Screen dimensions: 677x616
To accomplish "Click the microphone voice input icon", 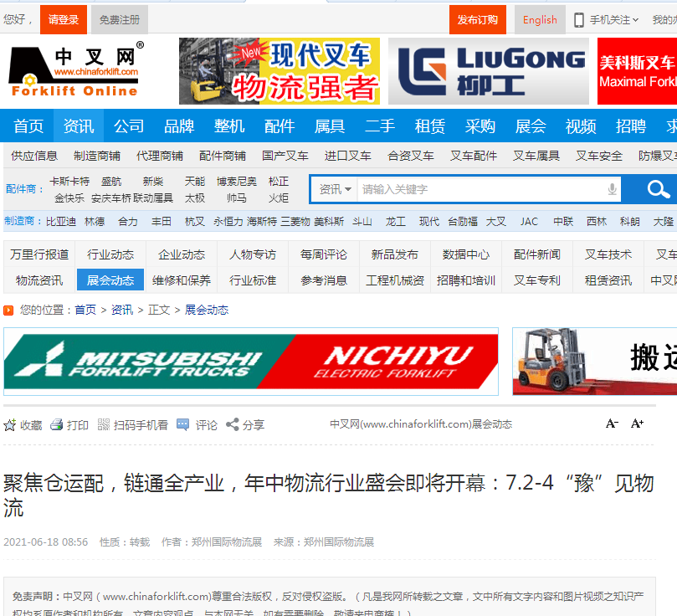I will [613, 189].
